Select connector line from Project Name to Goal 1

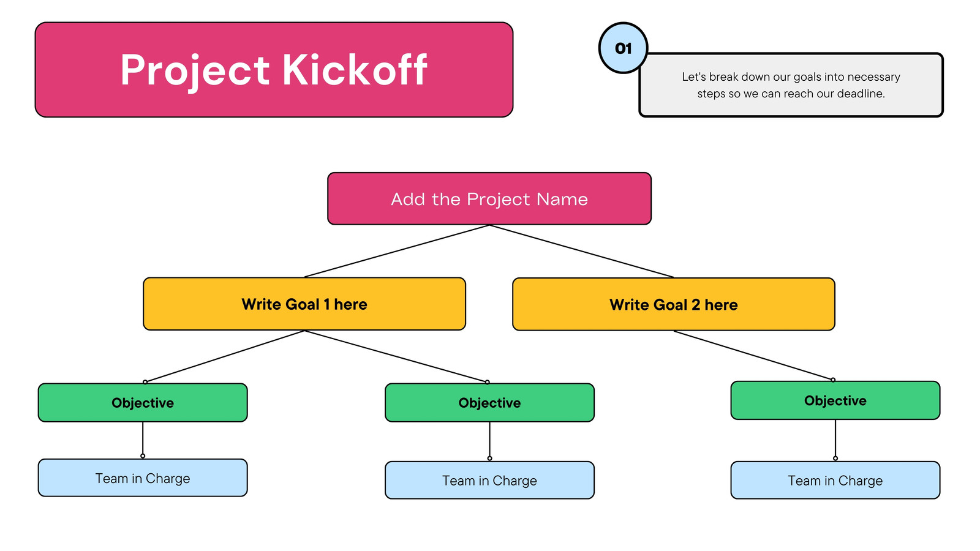point(397,251)
